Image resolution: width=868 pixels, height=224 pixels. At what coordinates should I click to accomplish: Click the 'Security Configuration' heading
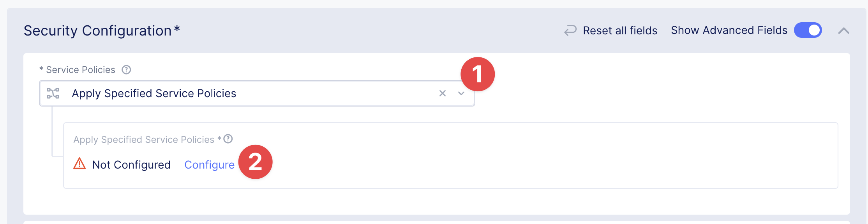[x=97, y=30]
